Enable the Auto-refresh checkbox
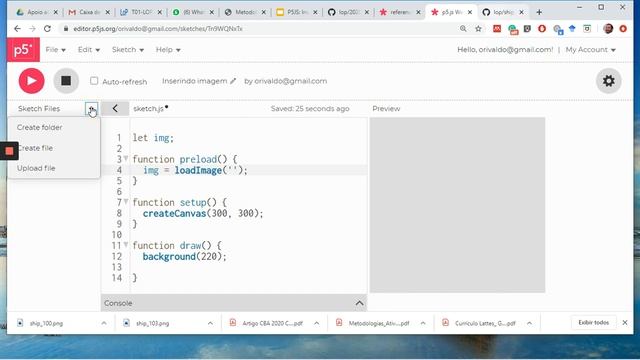The image size is (640, 360). pos(94,81)
